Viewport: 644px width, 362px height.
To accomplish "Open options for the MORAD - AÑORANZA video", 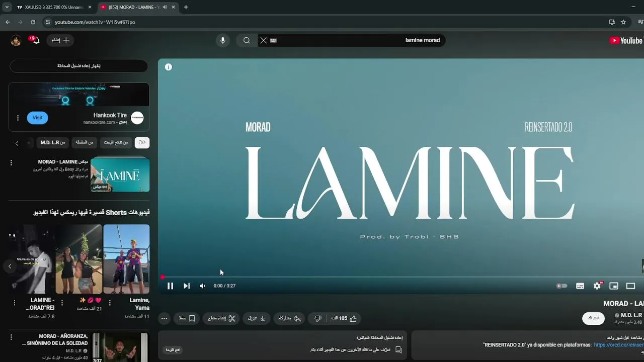I will [11, 337].
